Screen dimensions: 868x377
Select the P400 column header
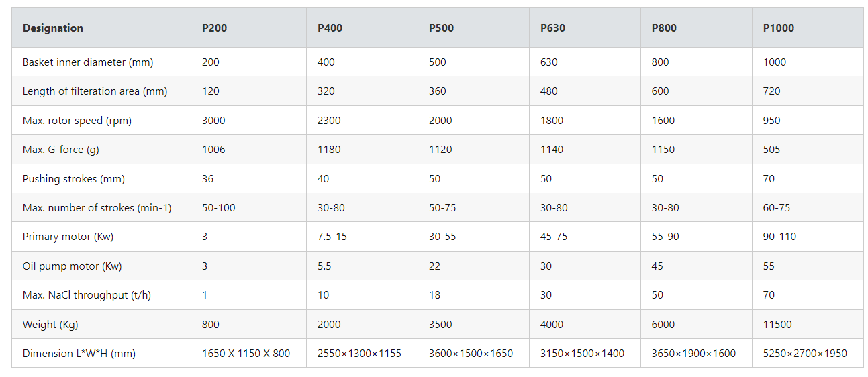330,28
